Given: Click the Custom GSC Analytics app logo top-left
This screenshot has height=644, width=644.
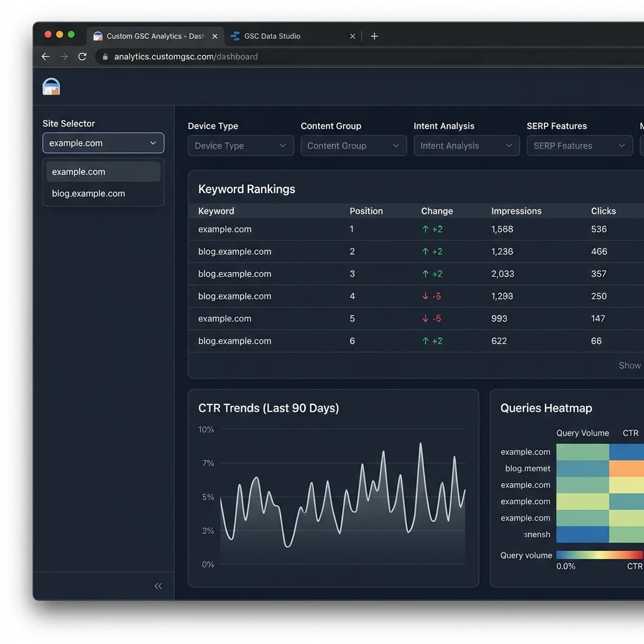Looking at the screenshot, I should (x=51, y=86).
